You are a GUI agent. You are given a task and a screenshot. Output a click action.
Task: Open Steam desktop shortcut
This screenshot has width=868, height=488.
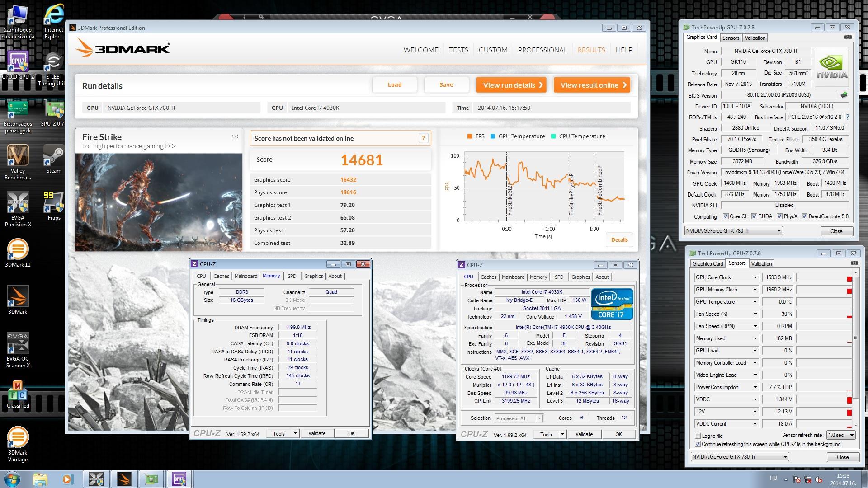[x=54, y=159]
